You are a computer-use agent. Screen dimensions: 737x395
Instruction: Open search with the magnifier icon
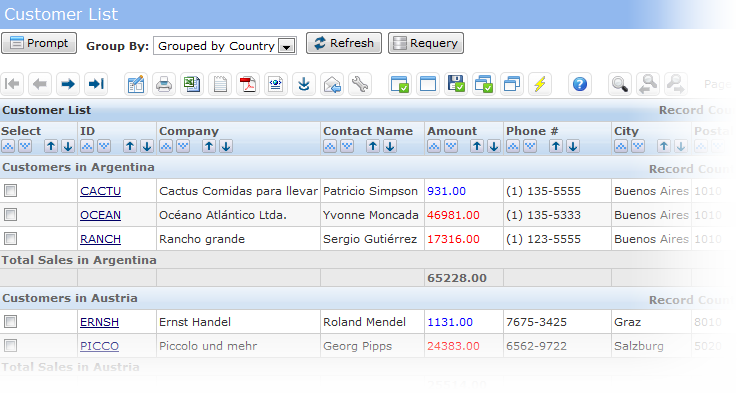(x=619, y=84)
